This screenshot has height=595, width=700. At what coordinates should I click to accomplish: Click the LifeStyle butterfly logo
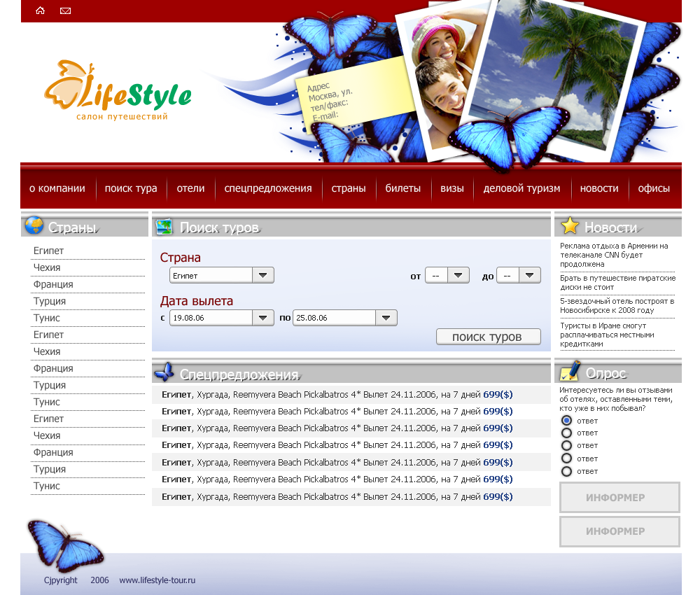118,91
